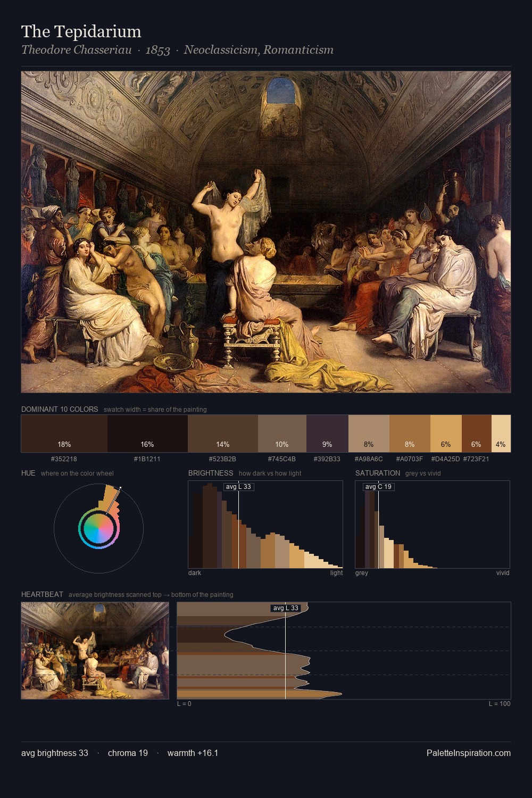Click the hex code #A98A6C
532x798 pixels.
click(369, 459)
